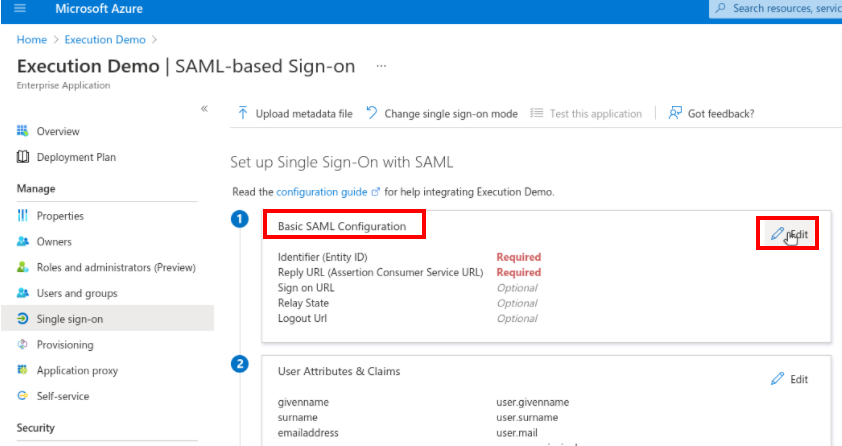This screenshot has width=842, height=446.
Task: Open the Azure hamburger portal menu
Action: coord(20,8)
